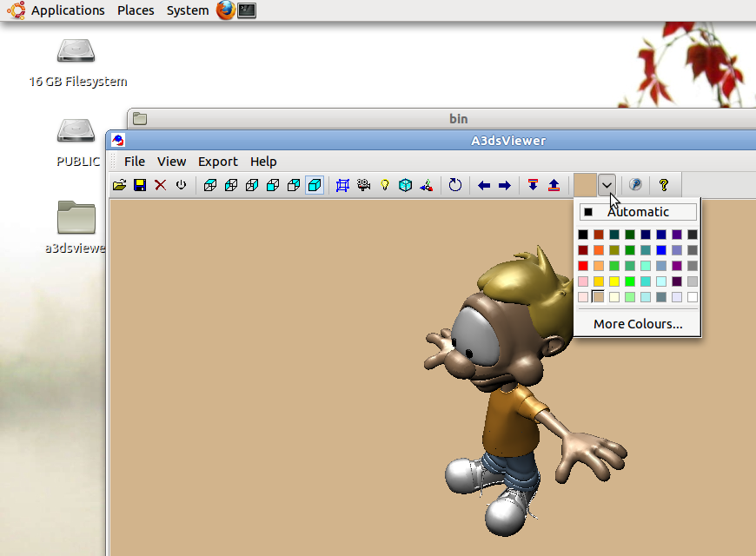Pick the magenta purple colour swatch
The width and height of the screenshot is (756, 556).
click(677, 266)
